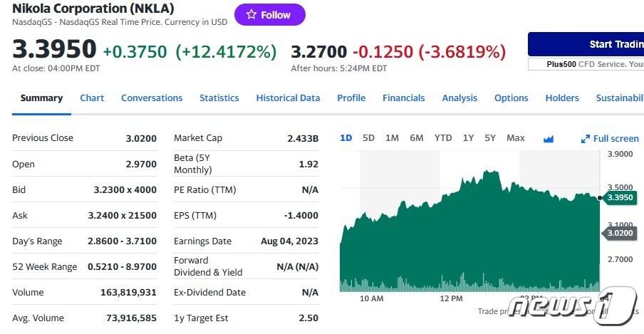
Task: Choose the 6M chart range
Action: (417, 138)
